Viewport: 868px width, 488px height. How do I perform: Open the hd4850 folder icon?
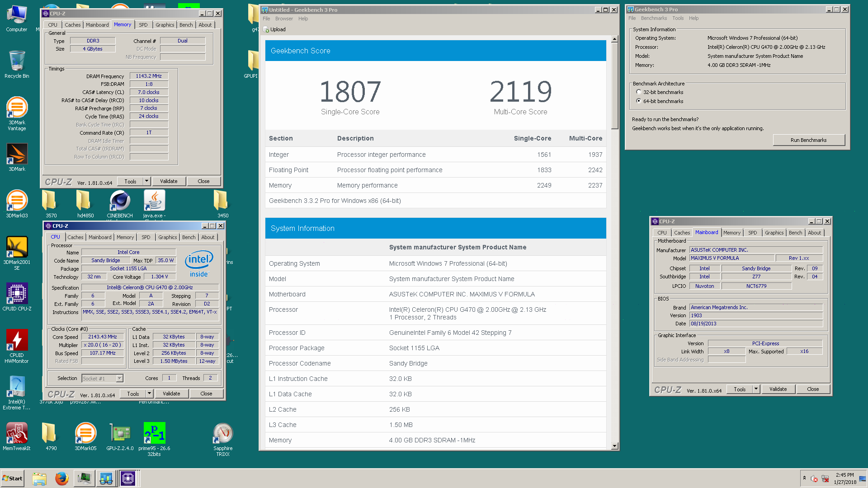click(85, 204)
